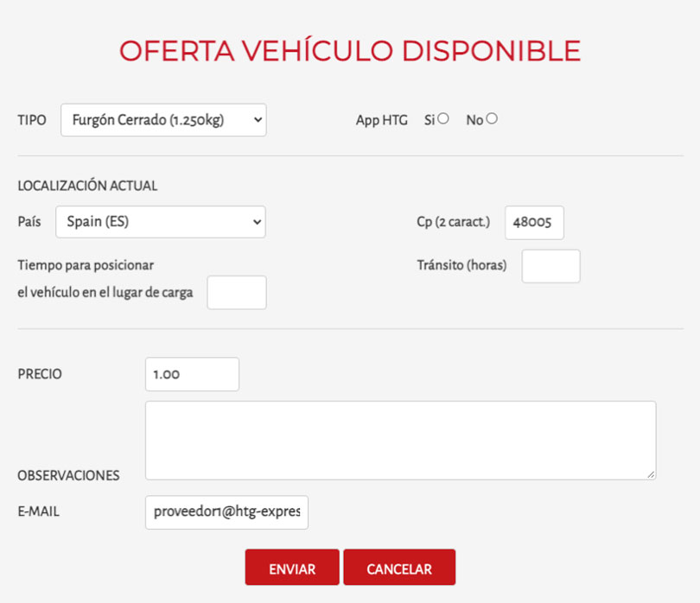Image resolution: width=700 pixels, height=603 pixels.
Task: Click the 'PRECIO' label
Action: click(x=40, y=374)
